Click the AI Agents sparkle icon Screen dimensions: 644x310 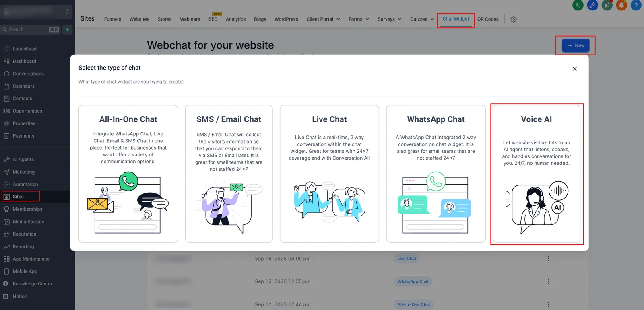click(x=6, y=160)
